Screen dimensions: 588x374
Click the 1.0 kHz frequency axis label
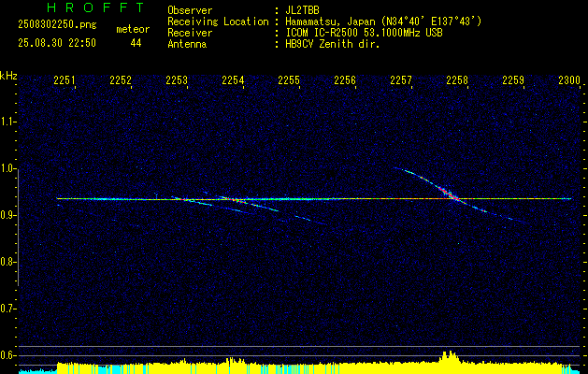click(7, 169)
